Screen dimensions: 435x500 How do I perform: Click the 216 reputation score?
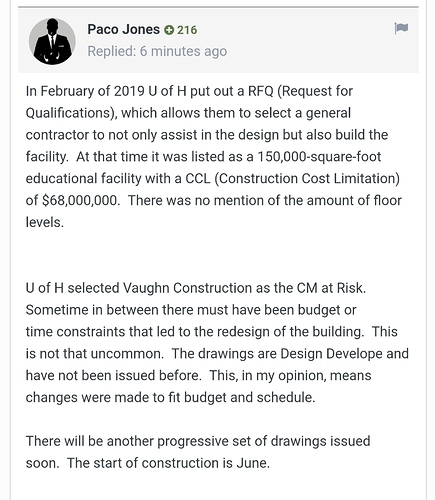point(187,30)
